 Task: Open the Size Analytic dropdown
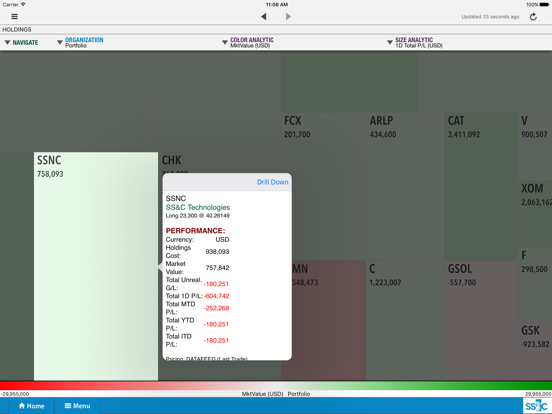415,43
